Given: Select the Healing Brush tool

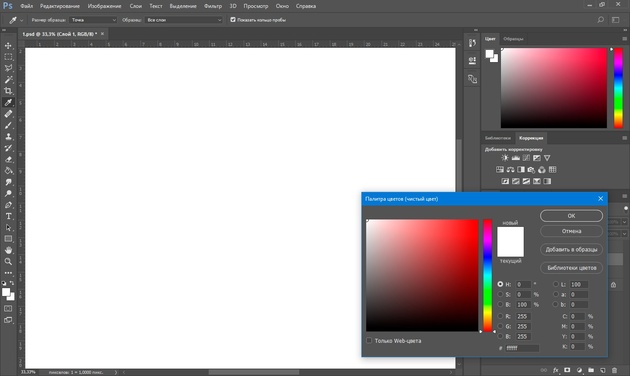Looking at the screenshot, I should (x=8, y=114).
